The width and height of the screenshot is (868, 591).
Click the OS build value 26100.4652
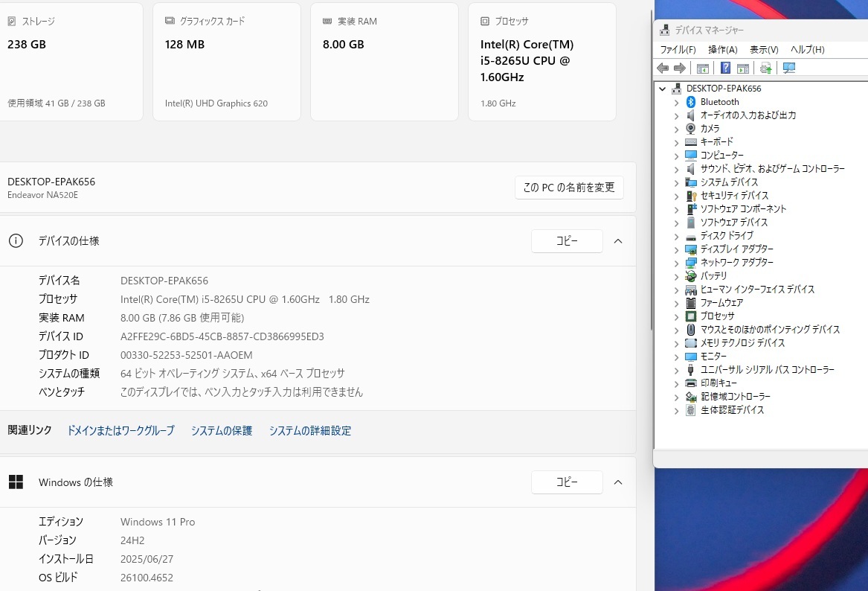(x=147, y=578)
